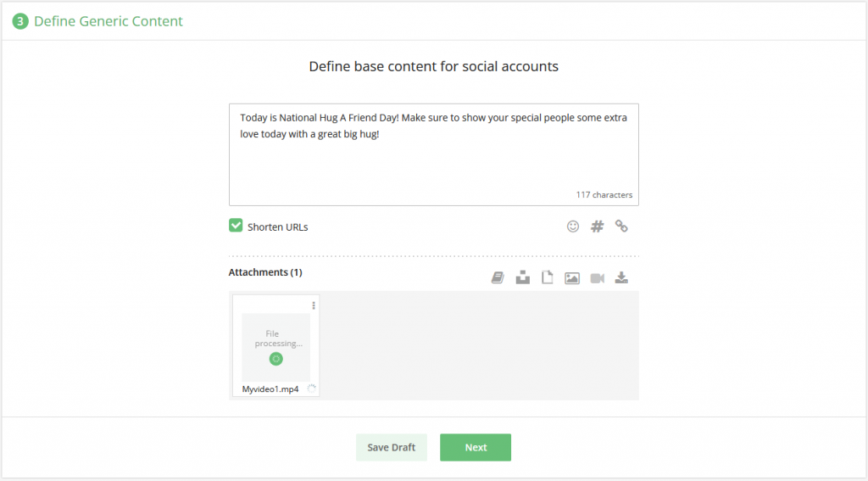
Task: Click the Attachments (1) label
Action: tap(265, 272)
